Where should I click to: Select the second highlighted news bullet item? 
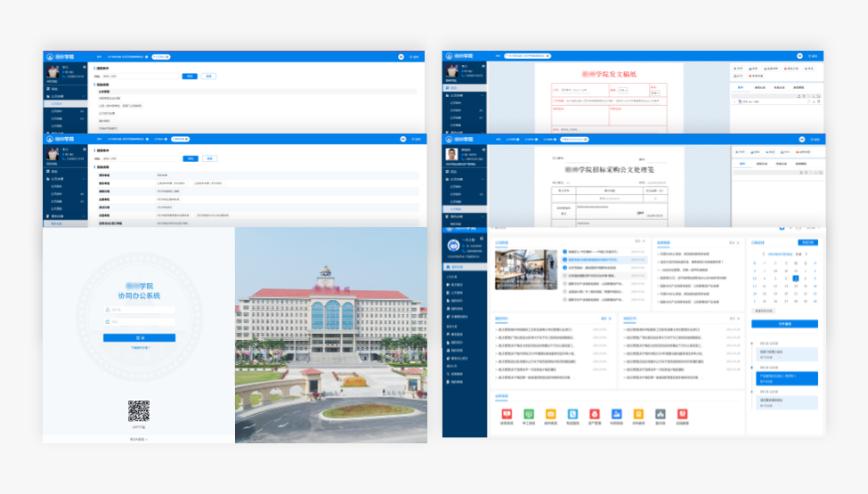[x=564, y=260]
